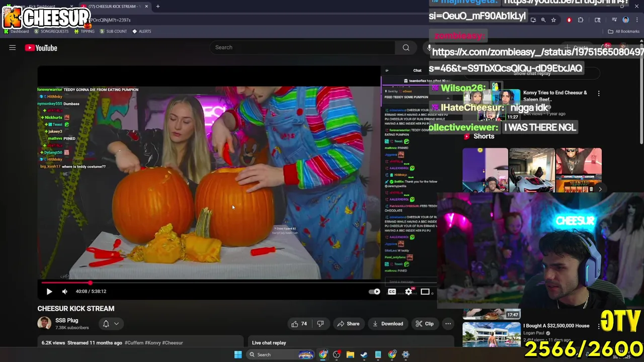Click install app icon in address bar

[x=533, y=20]
